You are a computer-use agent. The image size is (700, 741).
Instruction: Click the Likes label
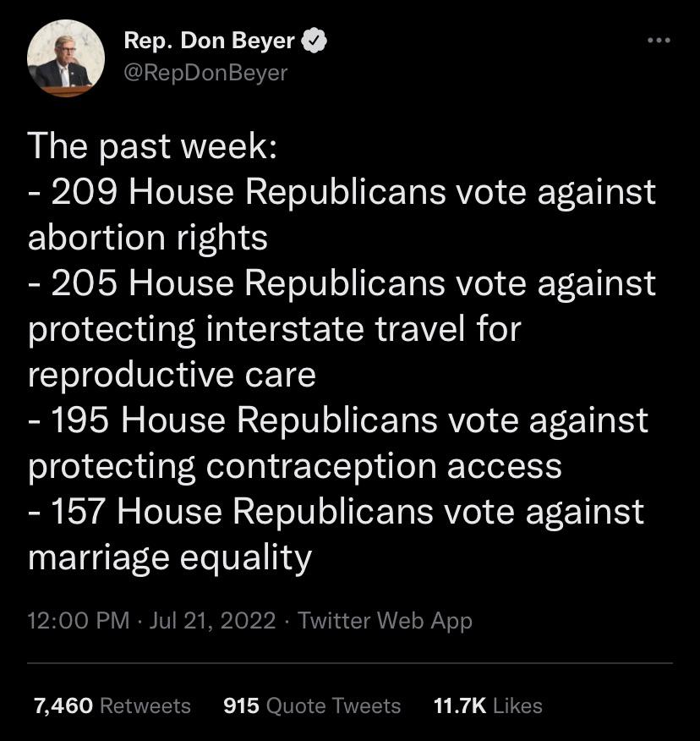(x=517, y=705)
